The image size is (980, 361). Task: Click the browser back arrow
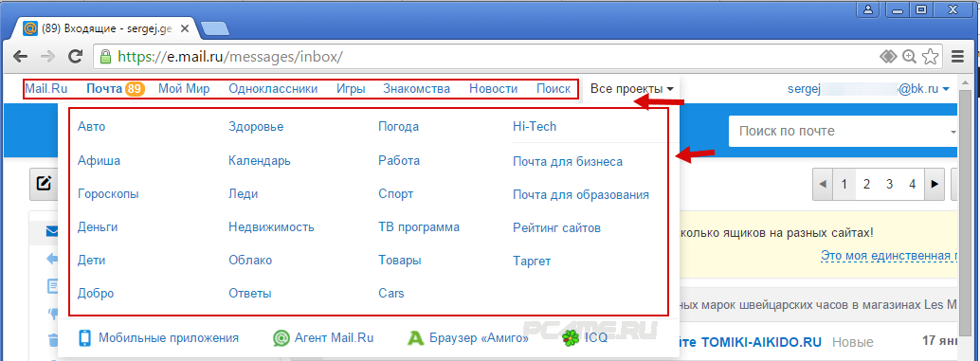(20, 56)
